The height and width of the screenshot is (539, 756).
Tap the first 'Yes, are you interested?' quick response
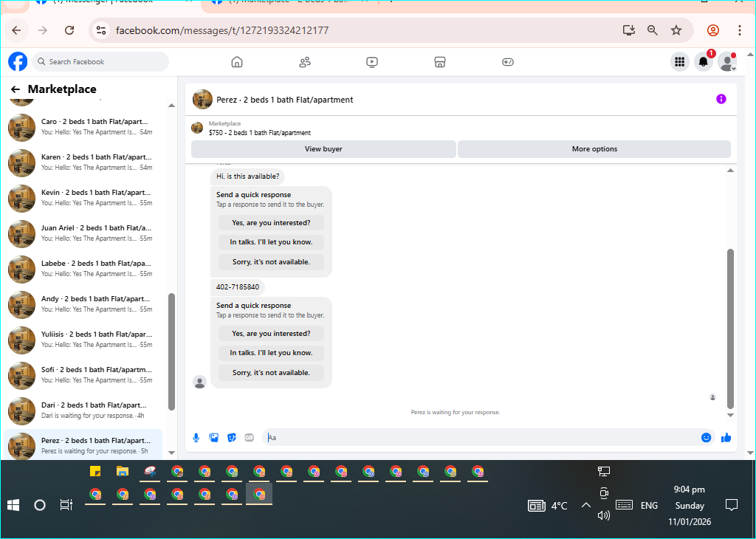(271, 223)
